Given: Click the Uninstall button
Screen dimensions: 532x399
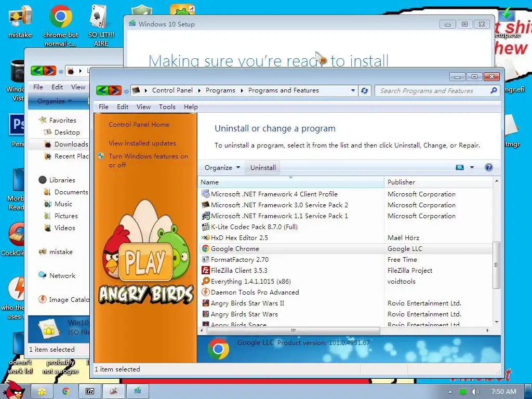Looking at the screenshot, I should tap(263, 168).
